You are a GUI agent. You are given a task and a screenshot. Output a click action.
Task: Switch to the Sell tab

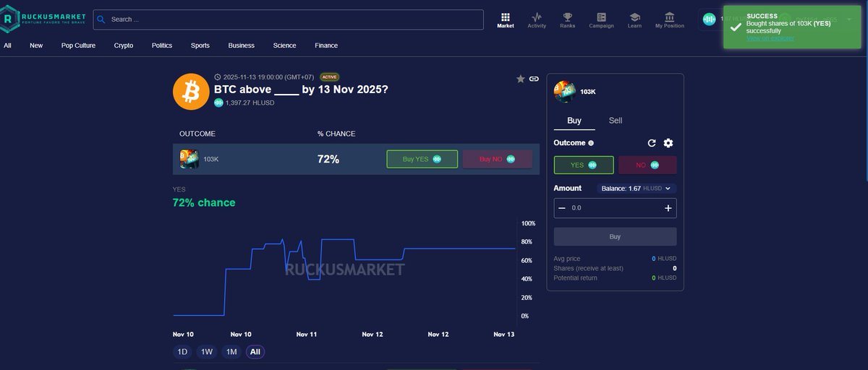pyautogui.click(x=616, y=121)
